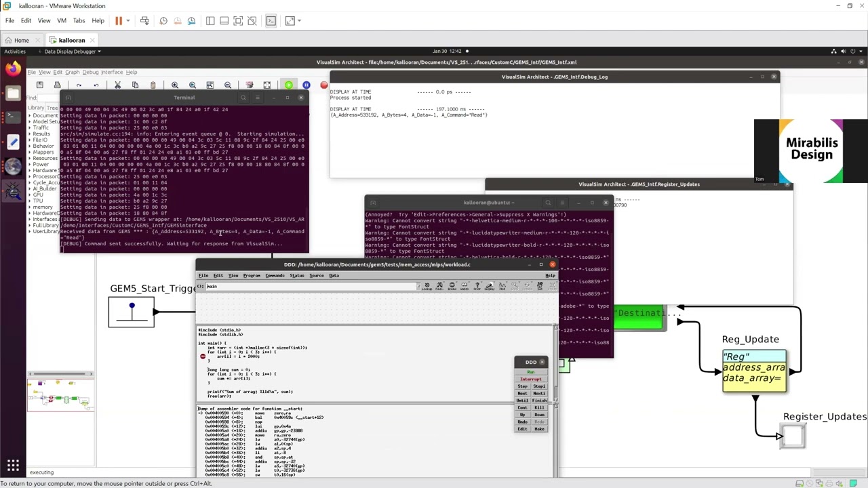Click the cut scissors icon in VisualSim
Image resolution: width=868 pixels, height=488 pixels.
click(117, 85)
